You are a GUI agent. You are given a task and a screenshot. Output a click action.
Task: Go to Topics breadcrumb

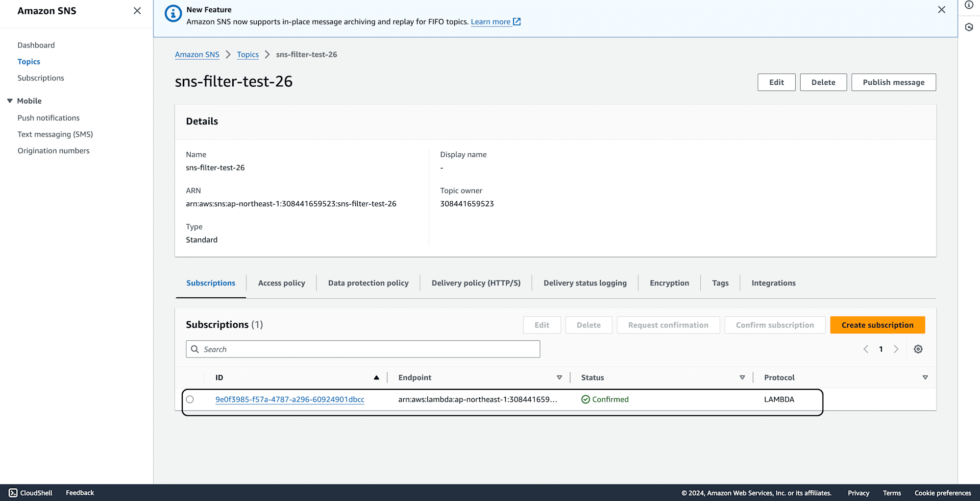pos(247,54)
